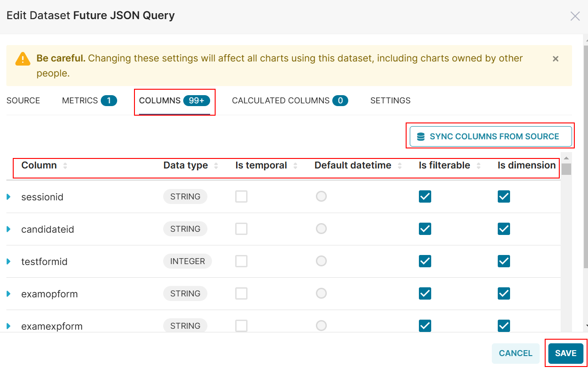
Task: Expand the sessionid column row
Action: pos(9,197)
